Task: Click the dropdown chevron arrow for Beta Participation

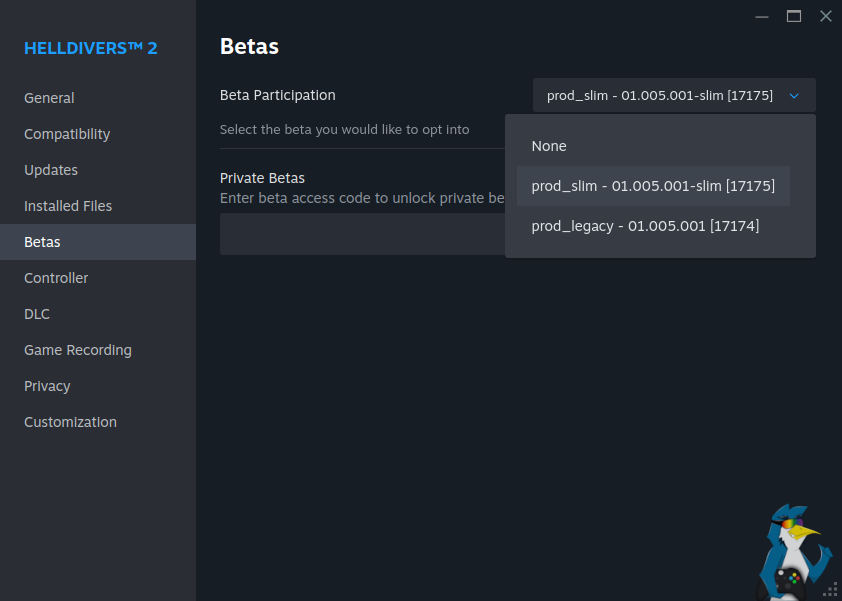Action: [x=794, y=96]
